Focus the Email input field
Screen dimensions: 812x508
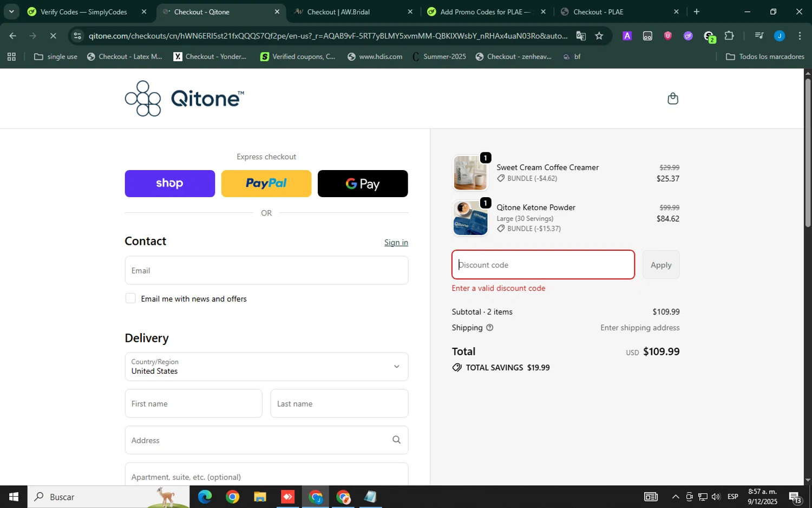[x=266, y=270]
